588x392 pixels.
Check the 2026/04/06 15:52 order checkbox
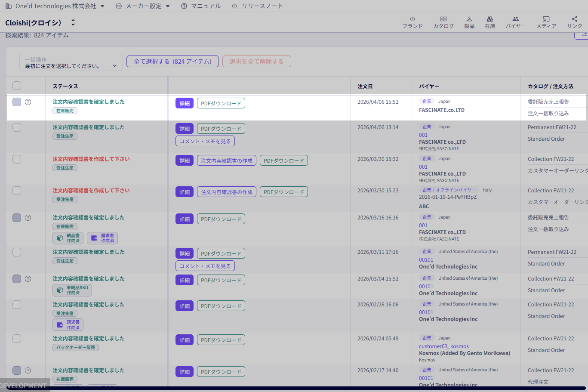[17, 102]
